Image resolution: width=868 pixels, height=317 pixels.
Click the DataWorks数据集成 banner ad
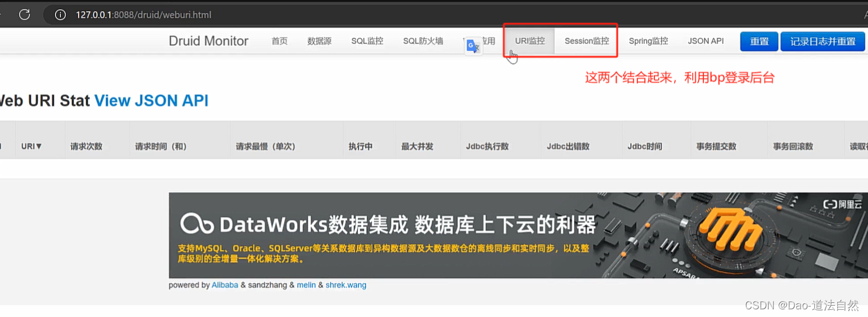(518, 235)
